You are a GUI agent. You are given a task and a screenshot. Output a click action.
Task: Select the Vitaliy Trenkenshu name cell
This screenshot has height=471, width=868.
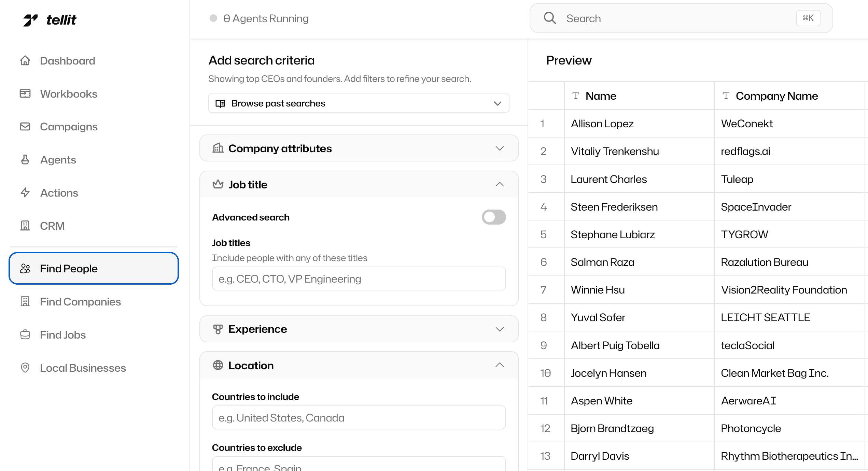coord(639,151)
